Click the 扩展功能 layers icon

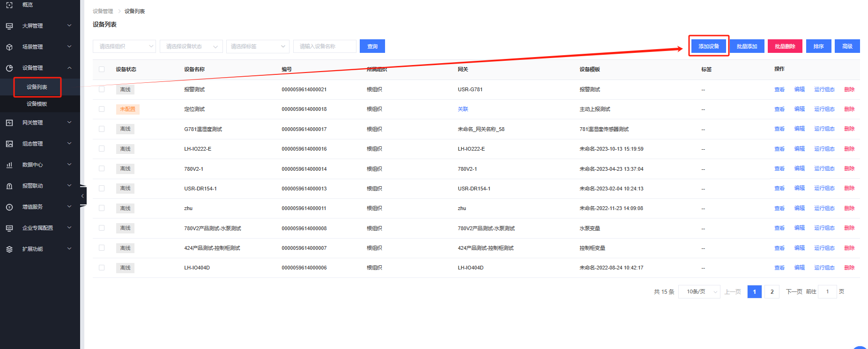9,249
